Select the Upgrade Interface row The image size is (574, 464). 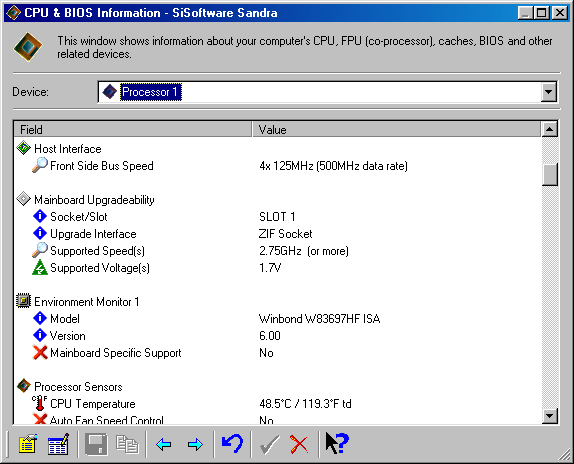277,233
